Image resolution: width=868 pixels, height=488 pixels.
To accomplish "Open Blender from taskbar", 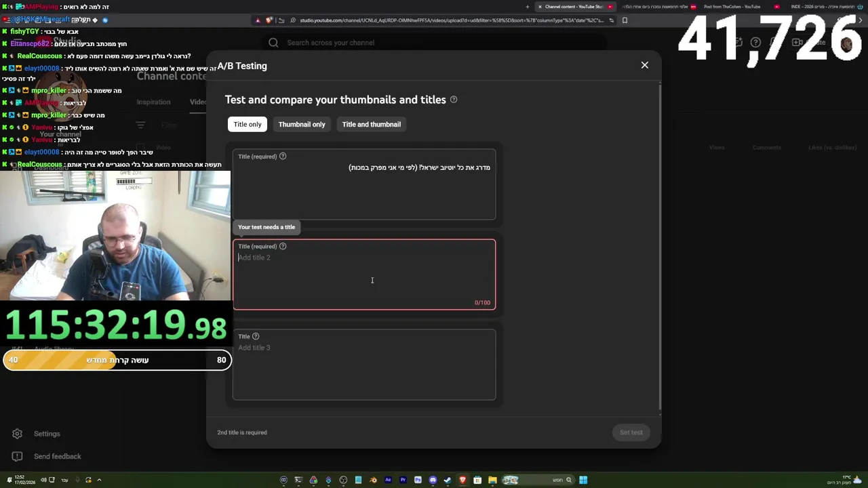I will point(373,480).
